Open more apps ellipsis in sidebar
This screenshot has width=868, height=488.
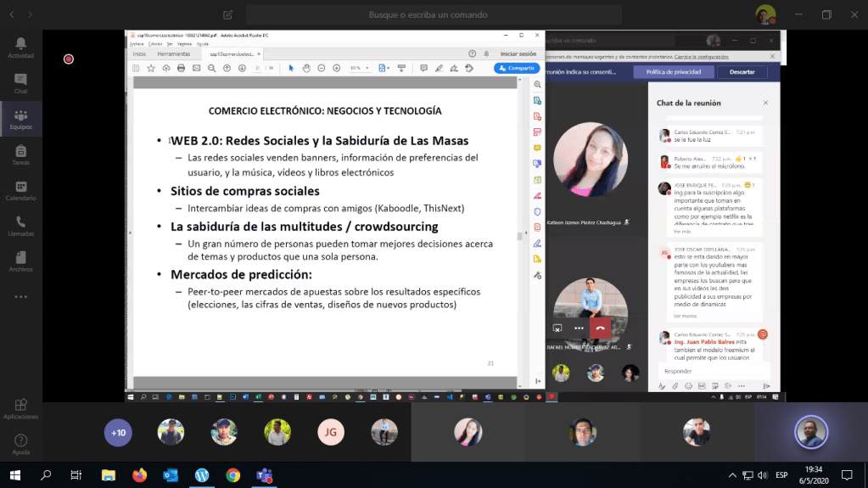click(20, 297)
